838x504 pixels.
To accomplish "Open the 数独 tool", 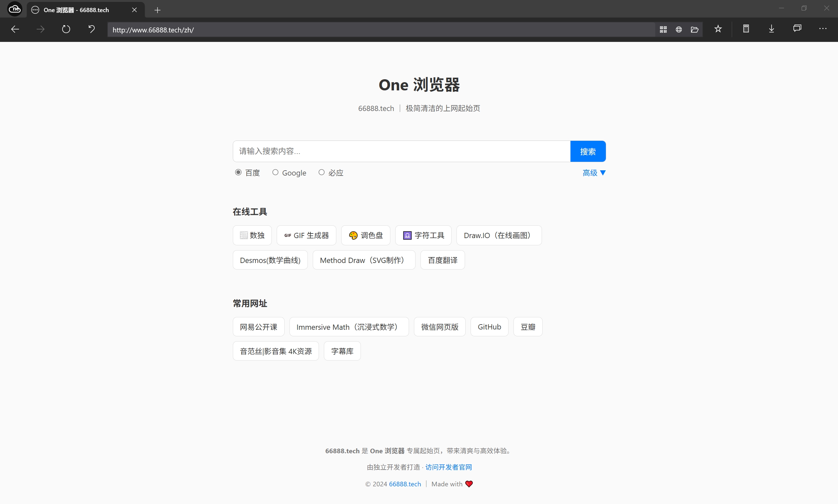I will tap(252, 235).
